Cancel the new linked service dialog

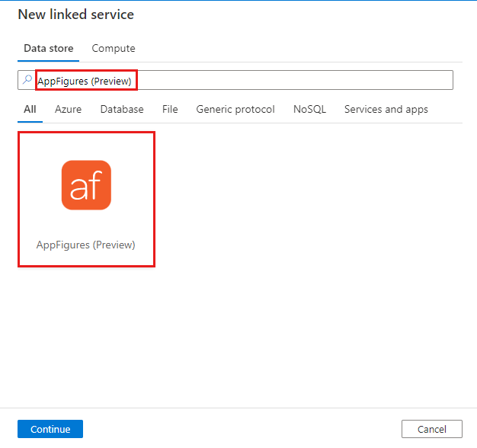tap(432, 429)
